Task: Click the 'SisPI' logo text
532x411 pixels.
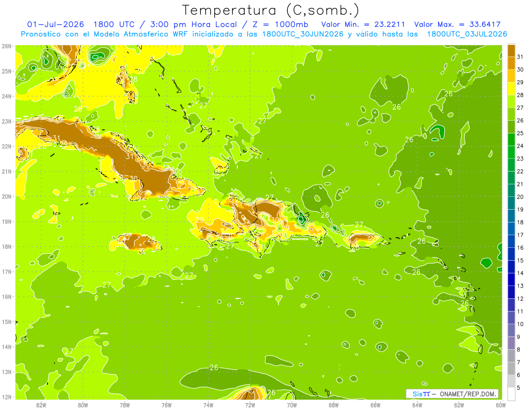Action: 421,394
